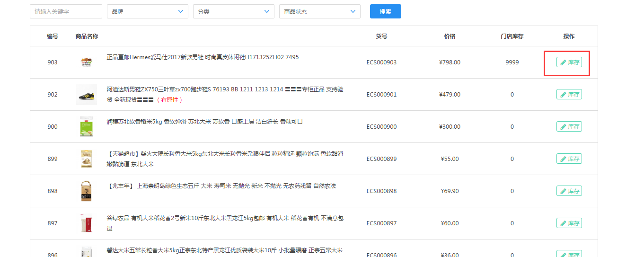Click the pink 有属性 tag in row 902

coord(169,100)
